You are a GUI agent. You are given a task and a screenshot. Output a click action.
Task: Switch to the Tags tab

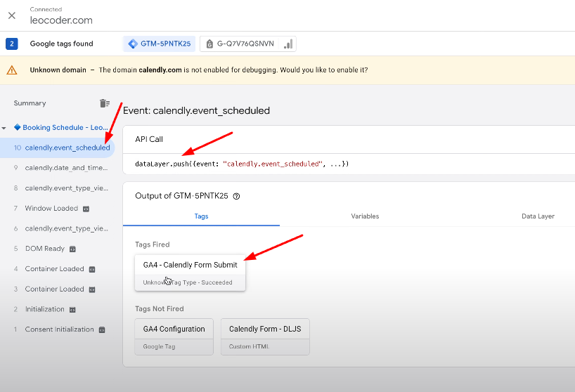click(x=201, y=216)
